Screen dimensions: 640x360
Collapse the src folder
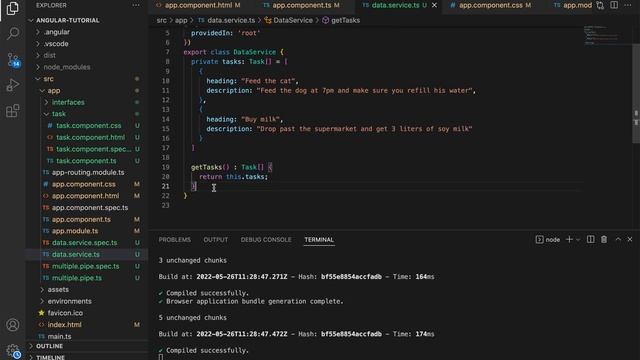87,79
